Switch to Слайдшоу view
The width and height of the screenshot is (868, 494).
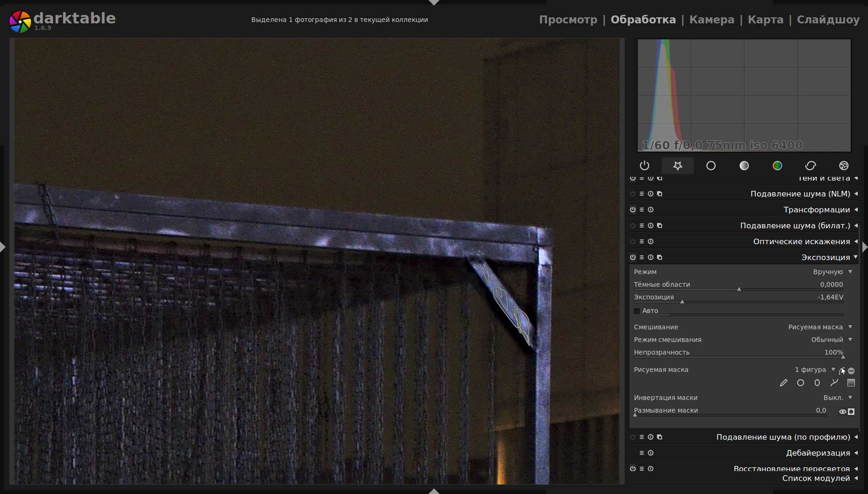click(x=828, y=20)
